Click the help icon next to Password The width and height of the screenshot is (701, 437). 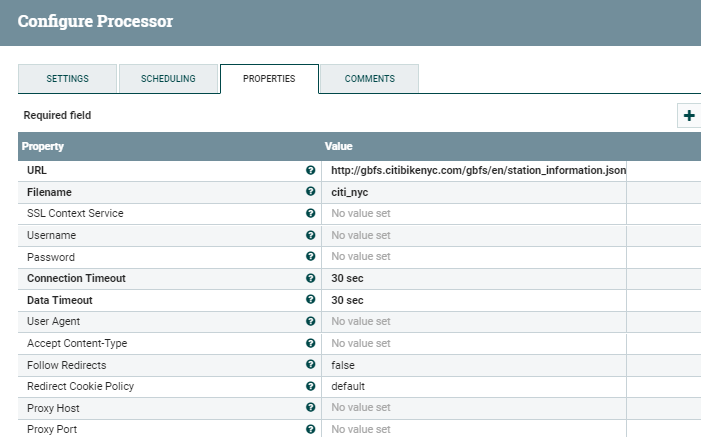pyautogui.click(x=310, y=256)
